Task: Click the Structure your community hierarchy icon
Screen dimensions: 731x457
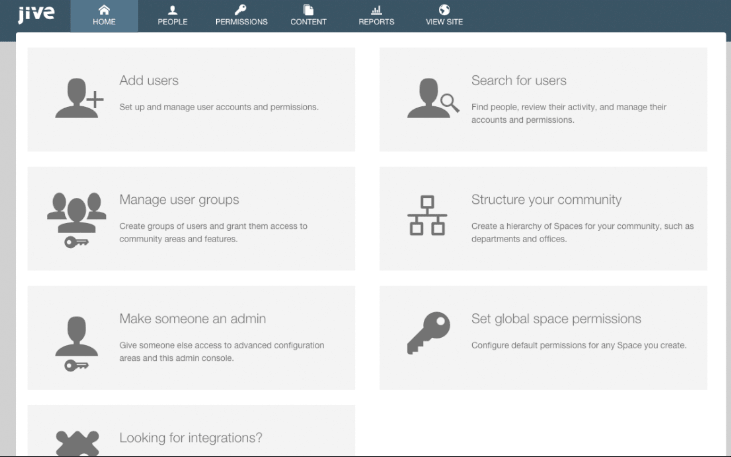Action: tap(427, 215)
